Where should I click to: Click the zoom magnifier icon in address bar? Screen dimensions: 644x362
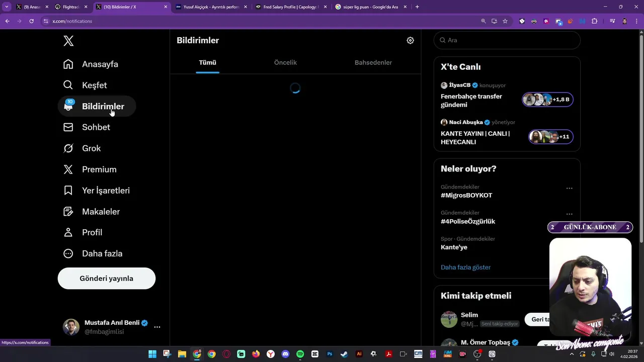(484, 21)
